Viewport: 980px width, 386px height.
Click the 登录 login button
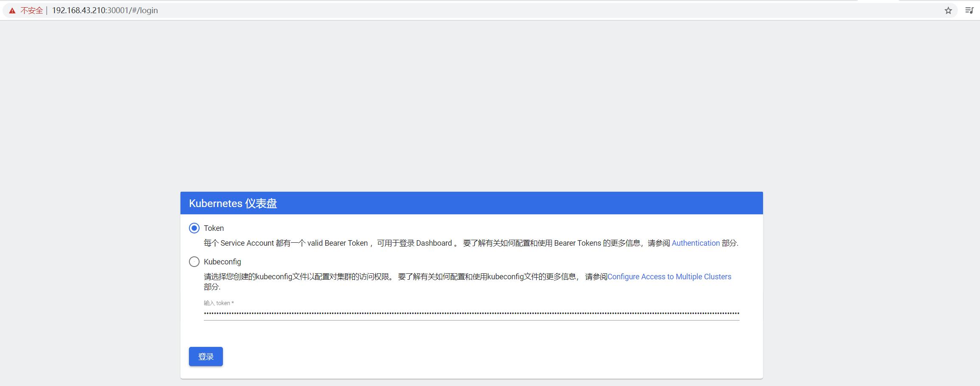tap(206, 357)
